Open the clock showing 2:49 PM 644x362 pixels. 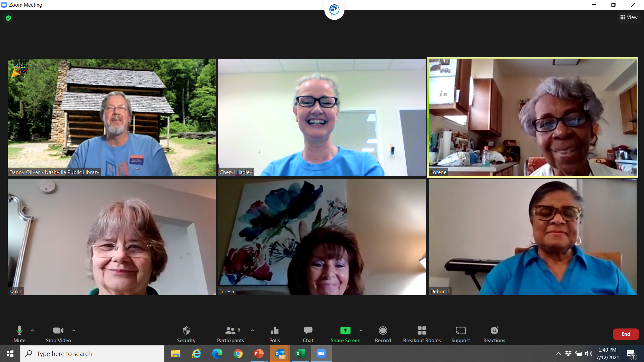pyautogui.click(x=607, y=354)
